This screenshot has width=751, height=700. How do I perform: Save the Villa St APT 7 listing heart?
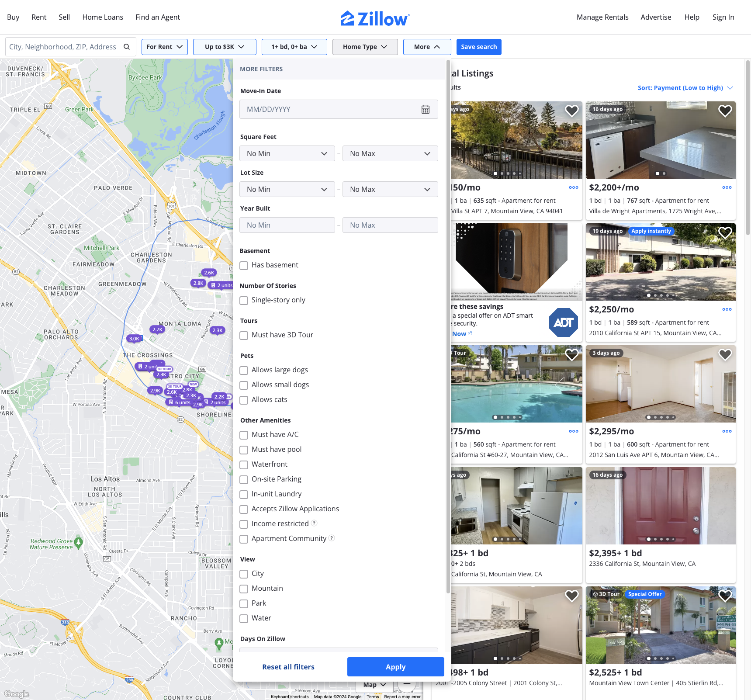(571, 111)
